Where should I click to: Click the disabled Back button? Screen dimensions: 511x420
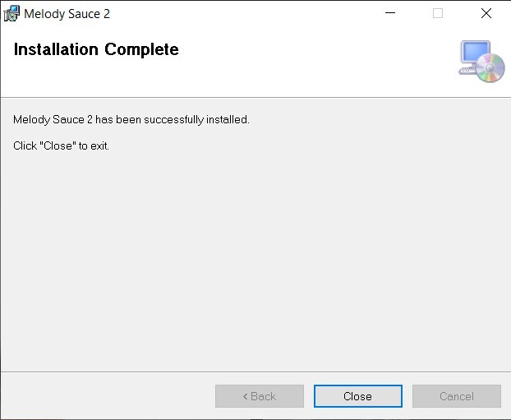coord(260,396)
